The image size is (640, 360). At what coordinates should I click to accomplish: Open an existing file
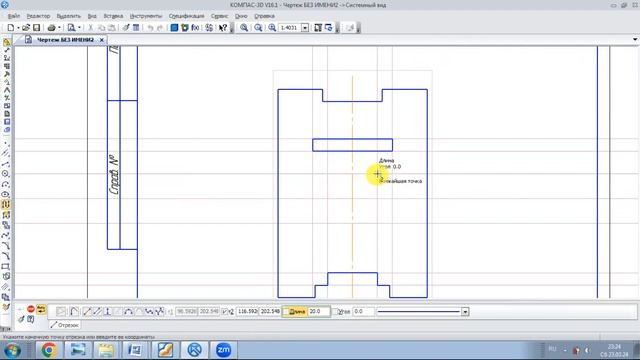pos(26,28)
